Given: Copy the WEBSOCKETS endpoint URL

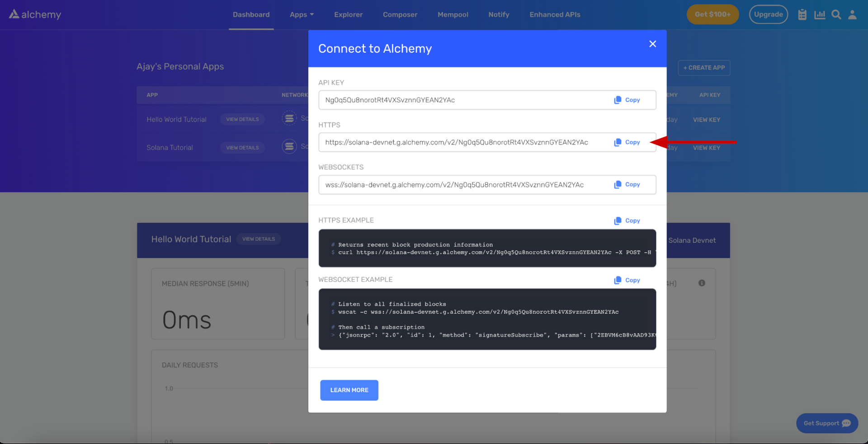Looking at the screenshot, I should 627,185.
